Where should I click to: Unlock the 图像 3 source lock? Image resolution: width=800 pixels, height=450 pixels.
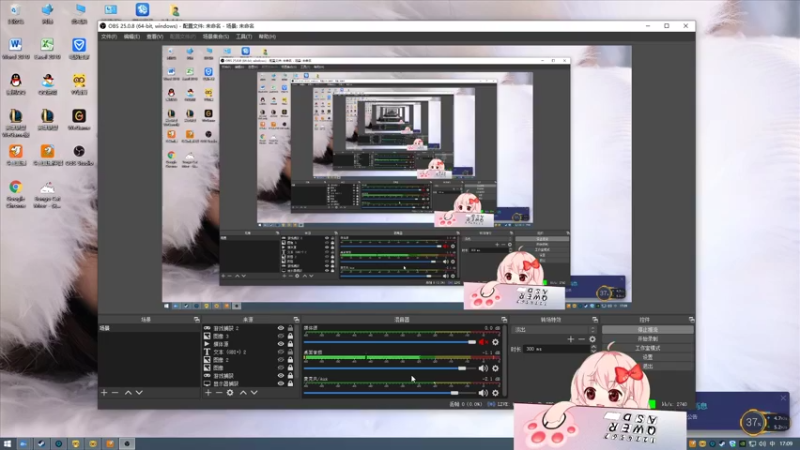(290, 336)
